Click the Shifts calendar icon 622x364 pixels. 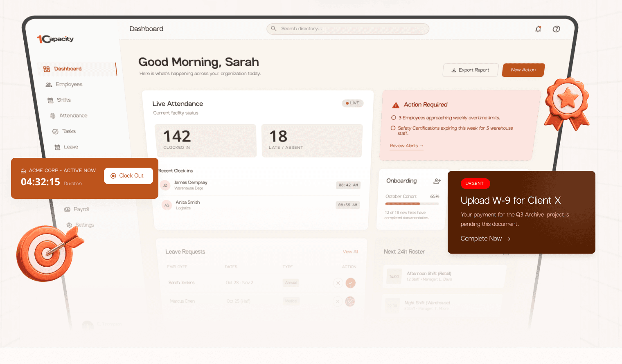coord(50,100)
